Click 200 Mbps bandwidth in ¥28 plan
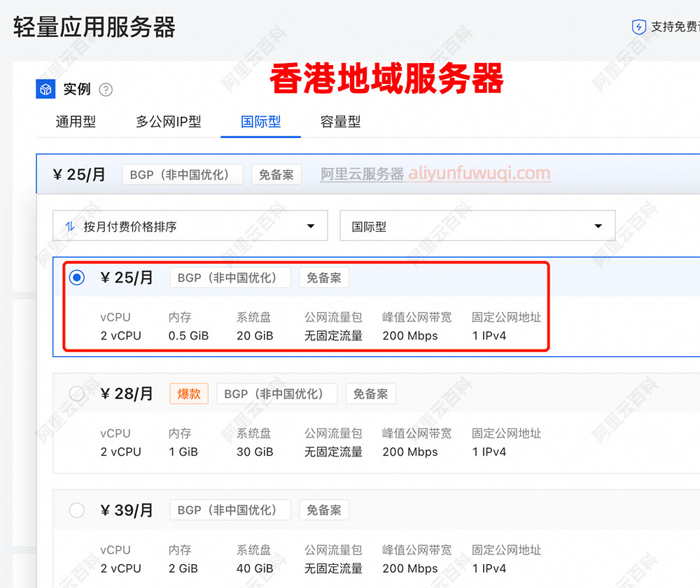The image size is (700, 588). pyautogui.click(x=409, y=451)
